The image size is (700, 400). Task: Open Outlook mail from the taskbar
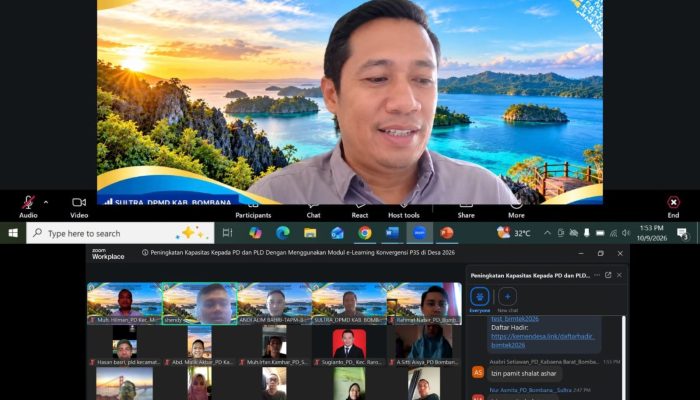coord(337,233)
